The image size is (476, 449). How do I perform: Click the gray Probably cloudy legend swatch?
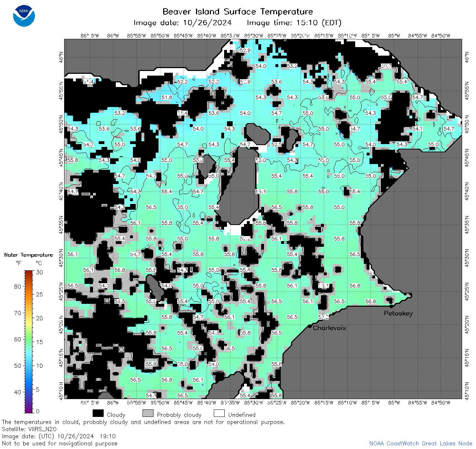tap(148, 413)
